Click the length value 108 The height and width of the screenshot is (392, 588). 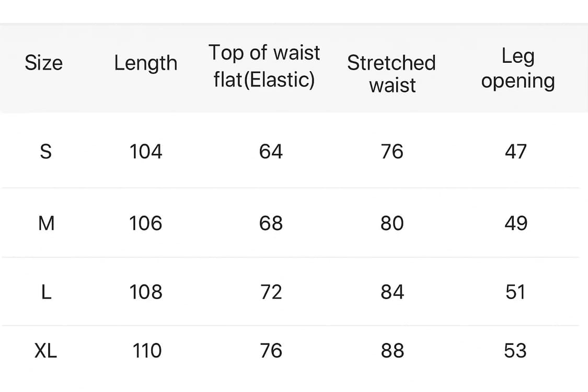[x=146, y=292]
